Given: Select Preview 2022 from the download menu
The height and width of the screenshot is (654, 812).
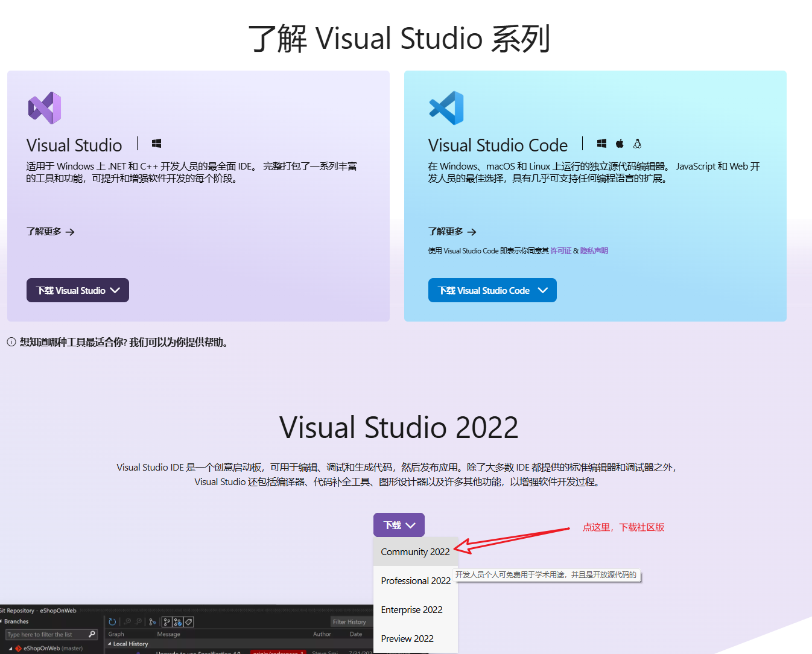Looking at the screenshot, I should point(416,638).
